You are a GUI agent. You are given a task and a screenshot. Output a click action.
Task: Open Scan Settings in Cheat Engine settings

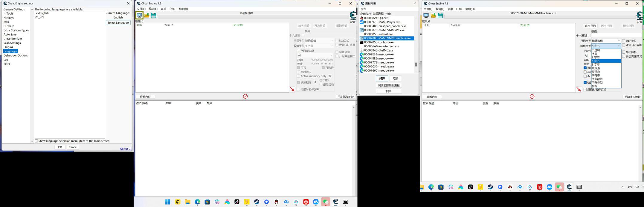(12, 43)
